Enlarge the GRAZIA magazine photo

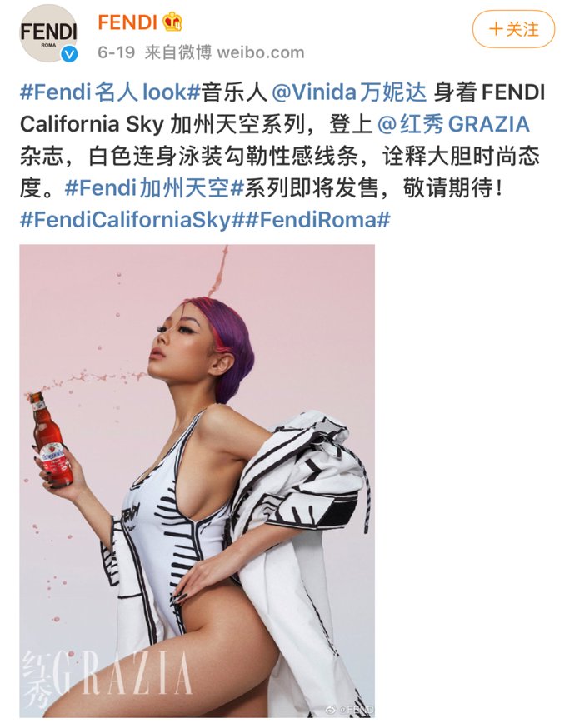point(197,481)
